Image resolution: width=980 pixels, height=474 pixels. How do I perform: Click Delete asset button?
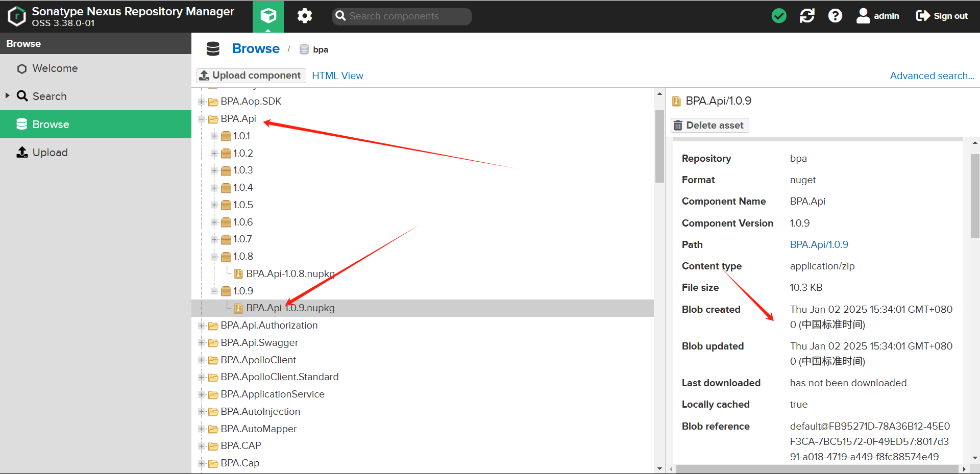709,126
